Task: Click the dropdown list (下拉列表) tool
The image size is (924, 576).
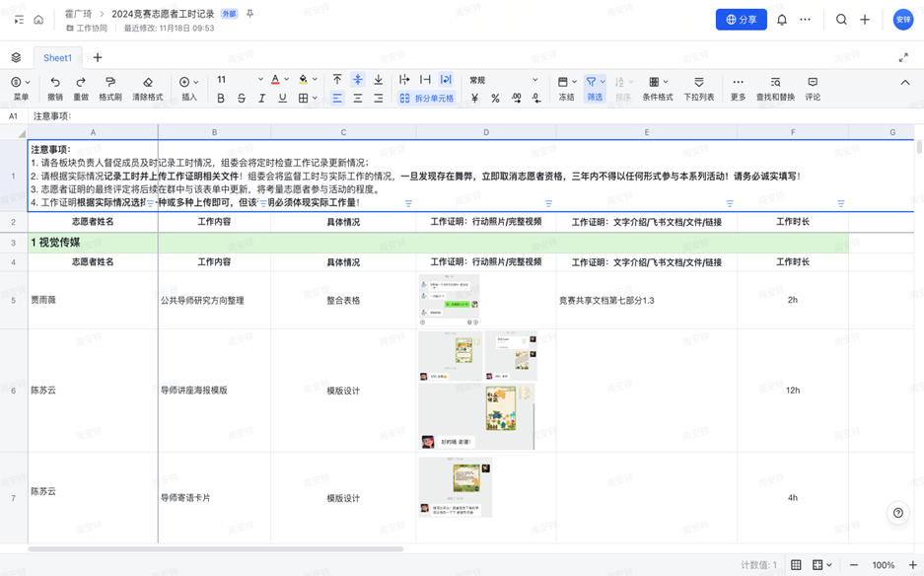Action: 699,89
